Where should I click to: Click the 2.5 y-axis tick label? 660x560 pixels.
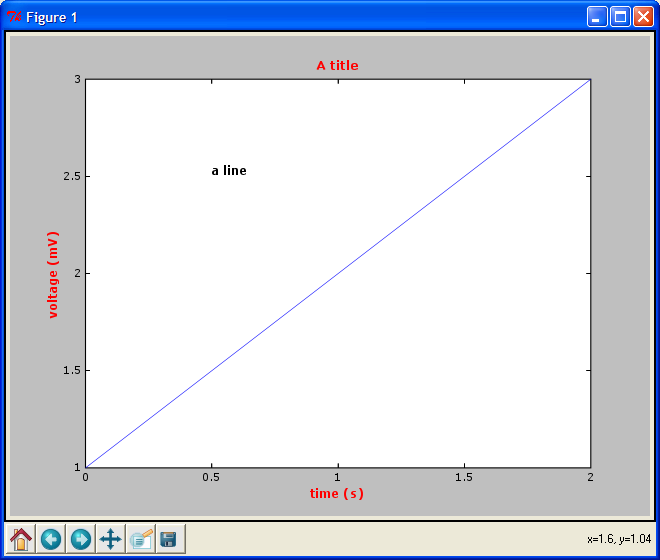click(x=72, y=176)
